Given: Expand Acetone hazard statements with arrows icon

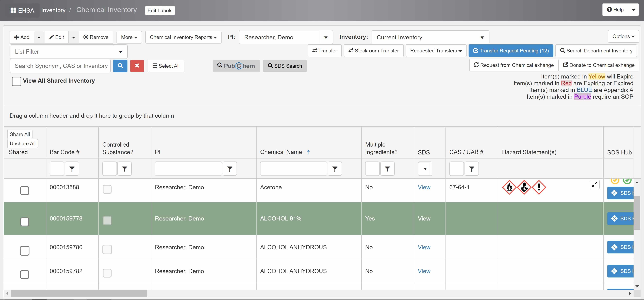Looking at the screenshot, I should click(595, 184).
